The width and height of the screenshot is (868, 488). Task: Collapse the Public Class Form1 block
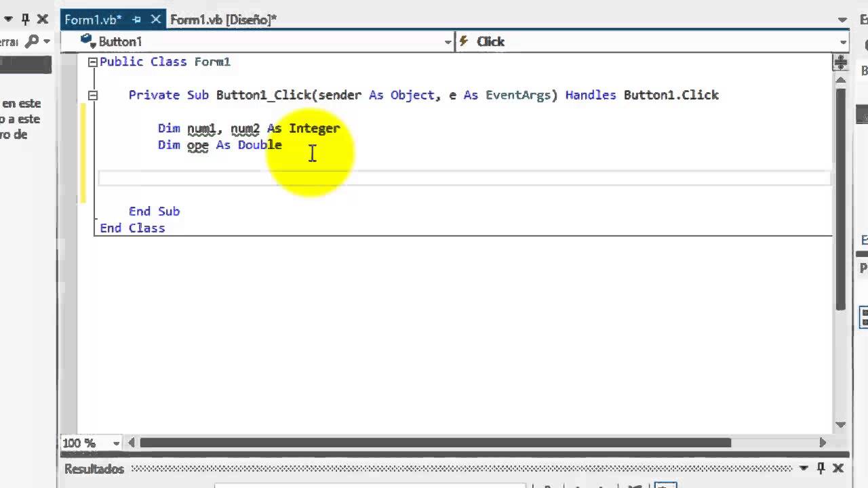tap(93, 62)
